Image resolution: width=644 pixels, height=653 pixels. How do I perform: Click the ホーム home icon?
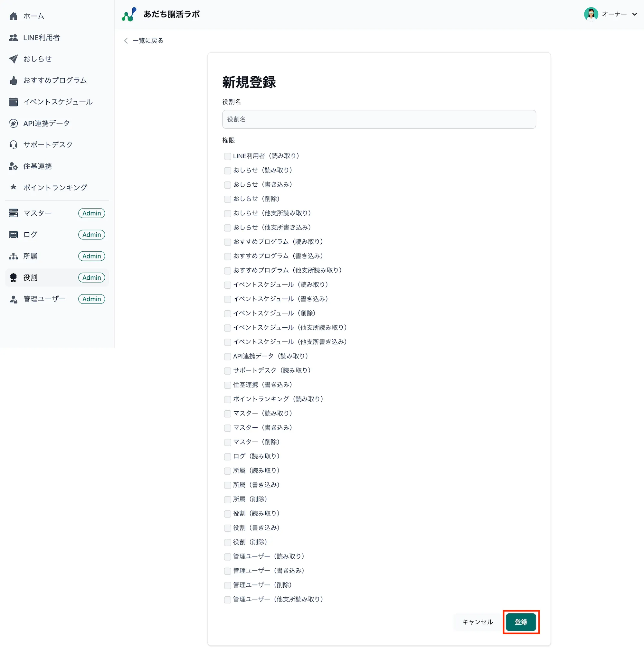[x=13, y=16]
